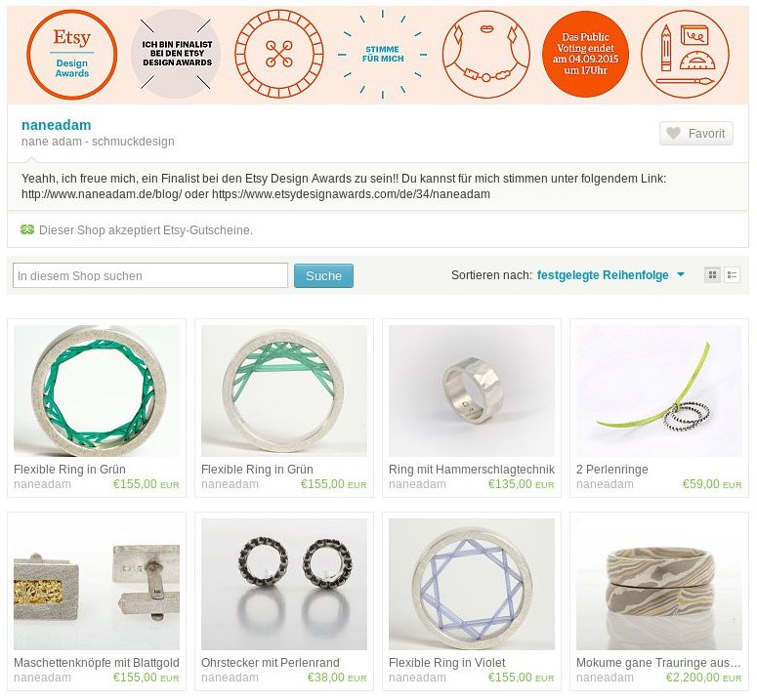Click the heart icon on Favorit button
Screen dimensions: 757x700
click(673, 133)
